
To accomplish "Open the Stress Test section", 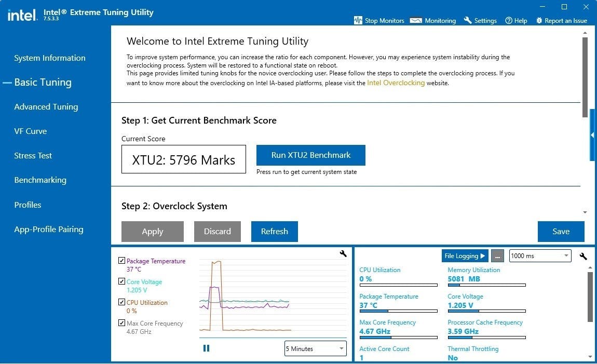I will point(33,155).
